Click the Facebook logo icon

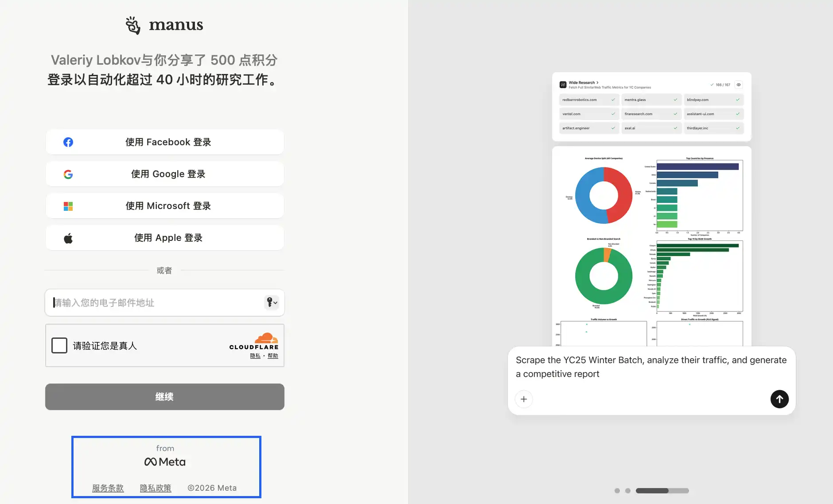pos(68,142)
